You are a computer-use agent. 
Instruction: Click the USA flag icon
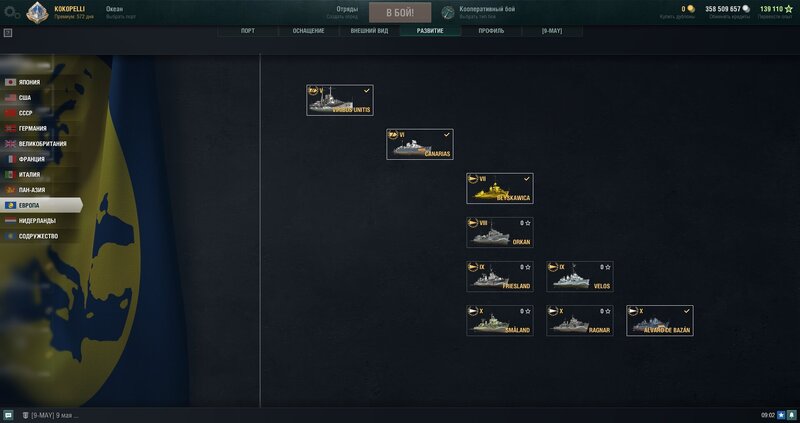(x=10, y=97)
